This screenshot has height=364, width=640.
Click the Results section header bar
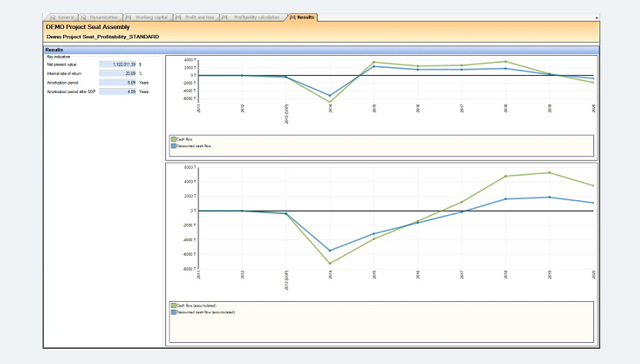coord(321,50)
